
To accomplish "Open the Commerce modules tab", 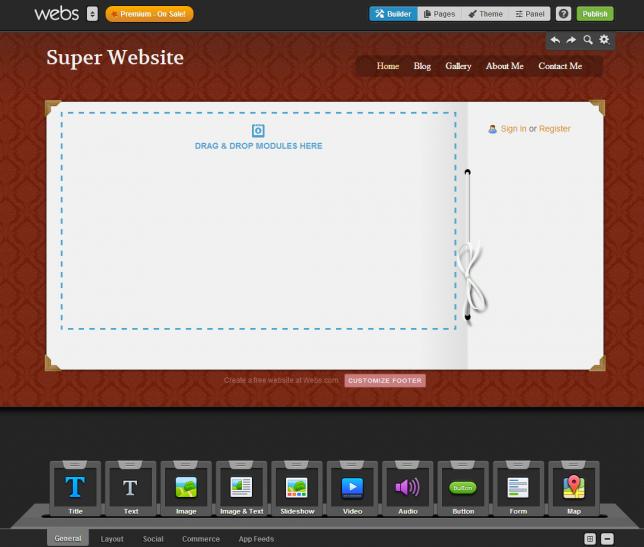I will coord(200,539).
